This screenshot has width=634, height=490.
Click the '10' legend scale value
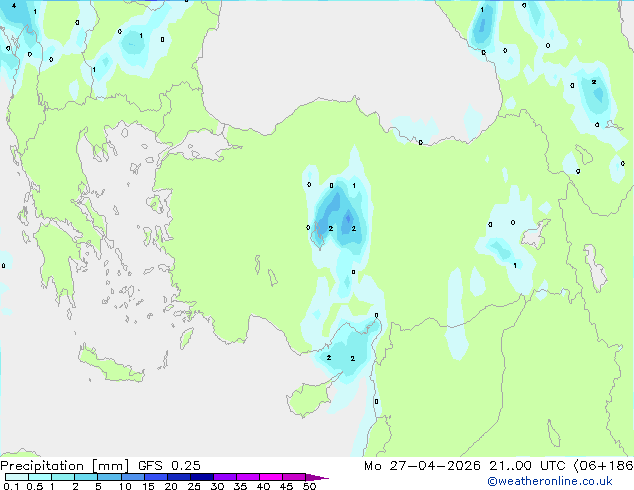tap(125, 486)
